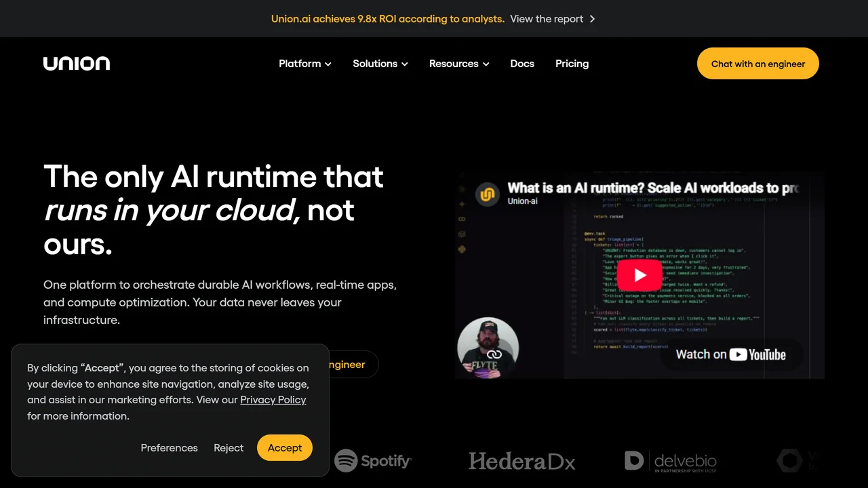Reject cookies
Screen dimensions: 868x488
coord(229,448)
